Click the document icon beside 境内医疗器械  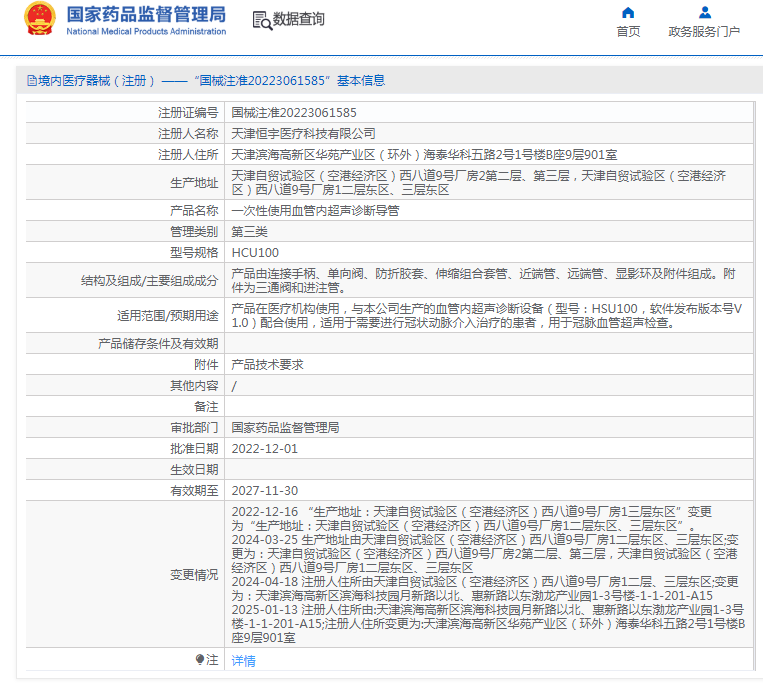32,81
